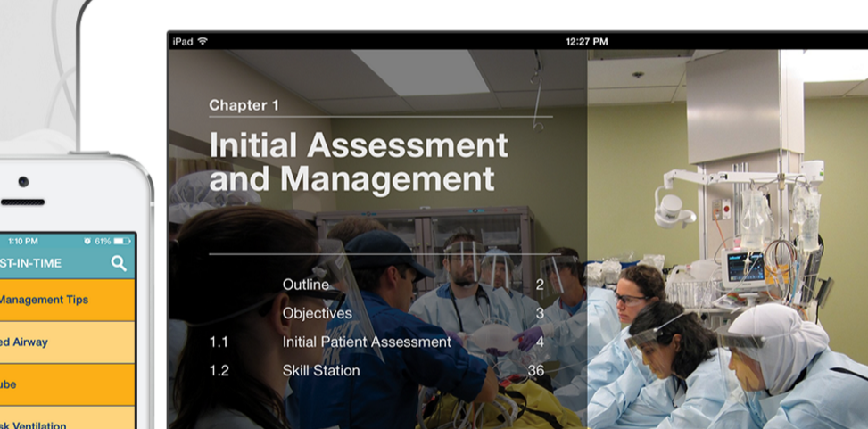Viewport: 868px width, 429px height.
Task: Tap the 12:27 PM clock on iPad
Action: coord(586,41)
